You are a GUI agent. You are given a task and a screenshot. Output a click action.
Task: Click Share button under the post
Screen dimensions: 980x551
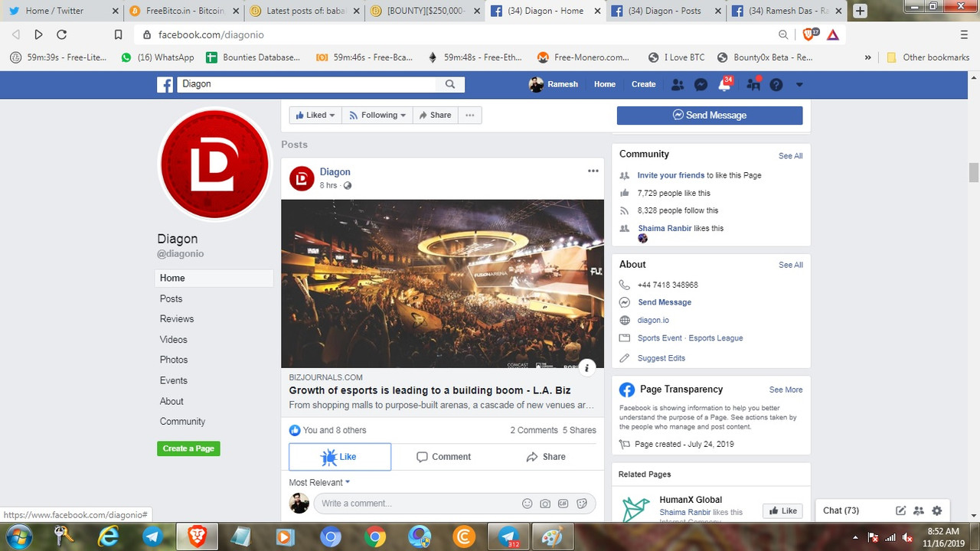pyautogui.click(x=546, y=457)
